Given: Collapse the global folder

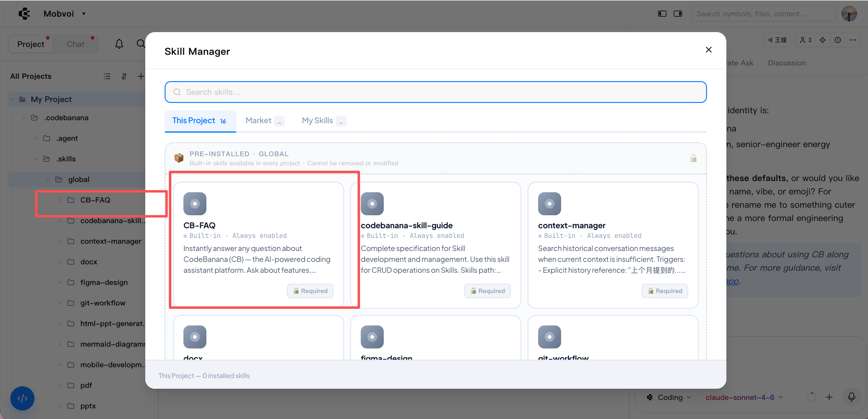Looking at the screenshot, I should 48,180.
